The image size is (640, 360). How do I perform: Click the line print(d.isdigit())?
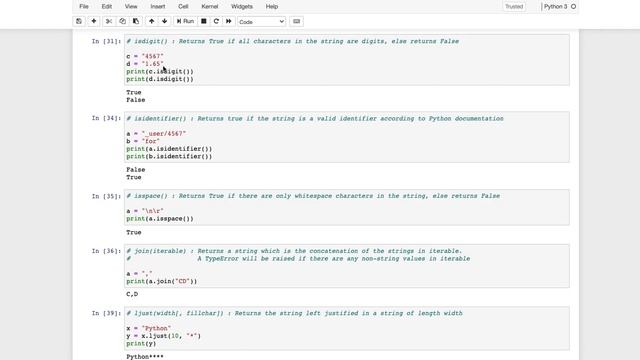(x=160, y=79)
